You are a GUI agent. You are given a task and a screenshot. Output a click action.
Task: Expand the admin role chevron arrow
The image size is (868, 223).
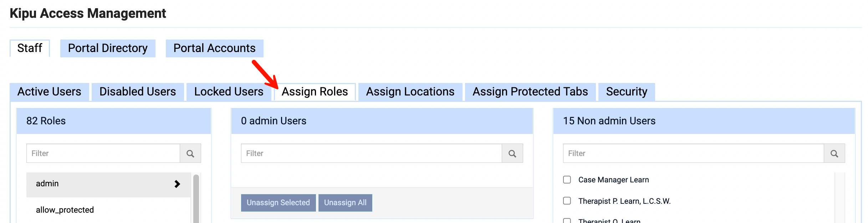177,184
